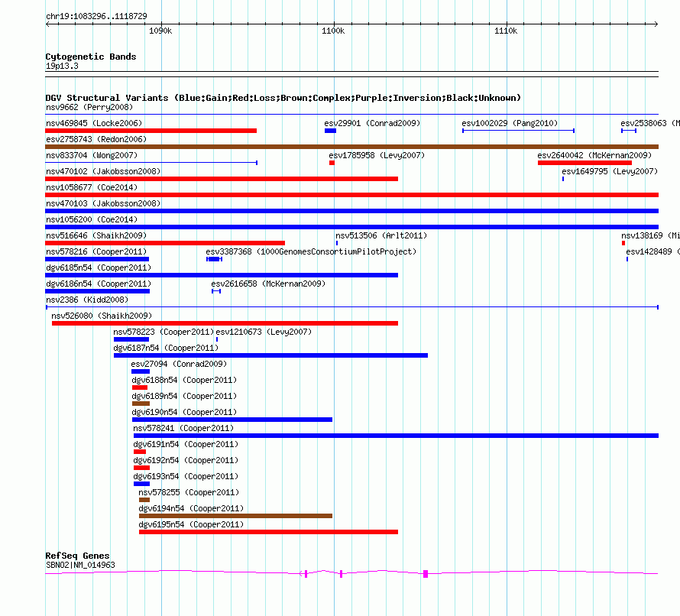Select nsv578223 (Cooper2011) blue bar
This screenshot has width=680, height=616.
[x=131, y=339]
